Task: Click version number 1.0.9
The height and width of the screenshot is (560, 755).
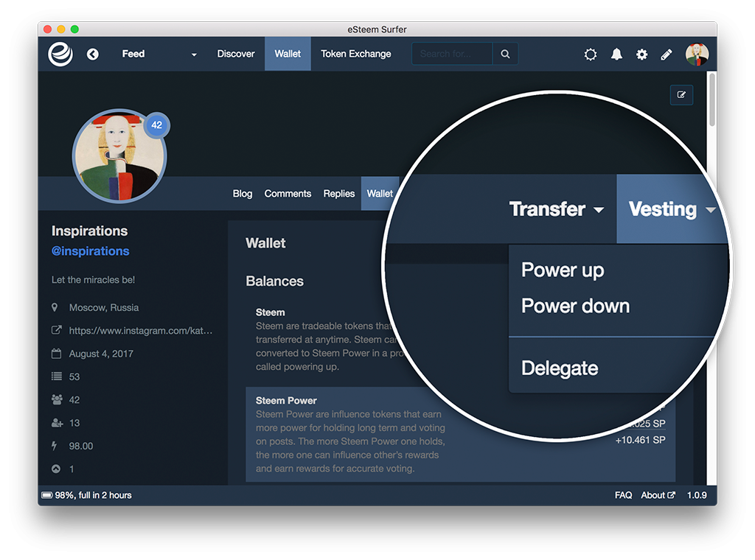Action: click(697, 495)
